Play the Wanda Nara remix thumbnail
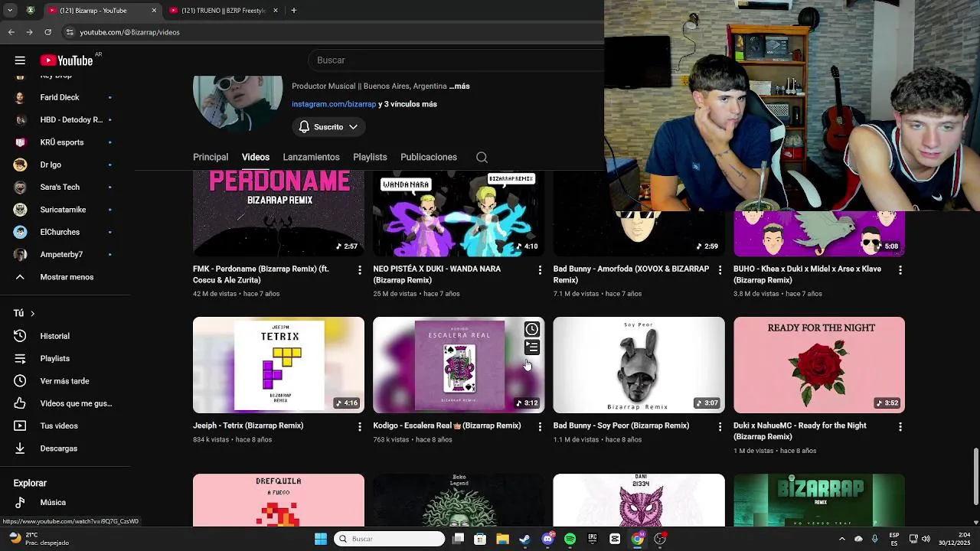 [459, 214]
